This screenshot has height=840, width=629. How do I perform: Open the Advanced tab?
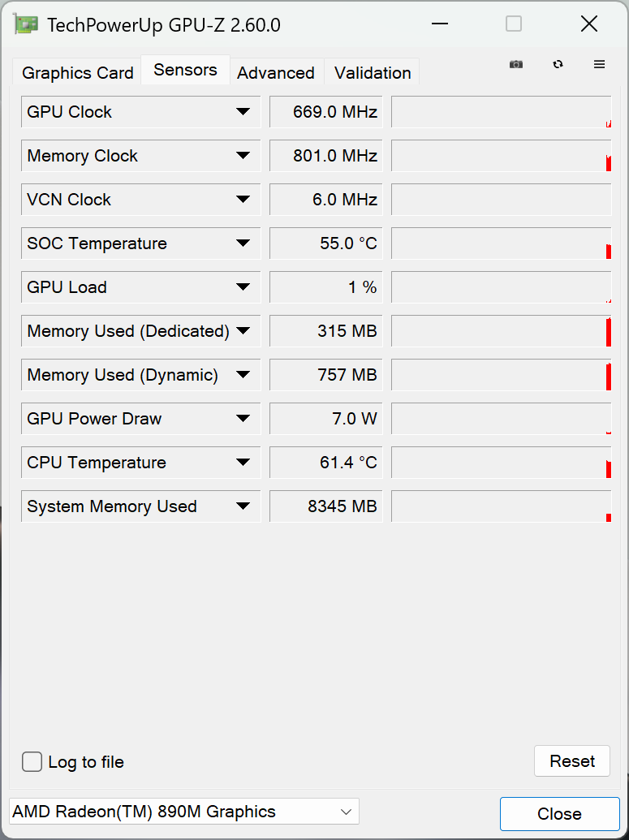pyautogui.click(x=276, y=72)
